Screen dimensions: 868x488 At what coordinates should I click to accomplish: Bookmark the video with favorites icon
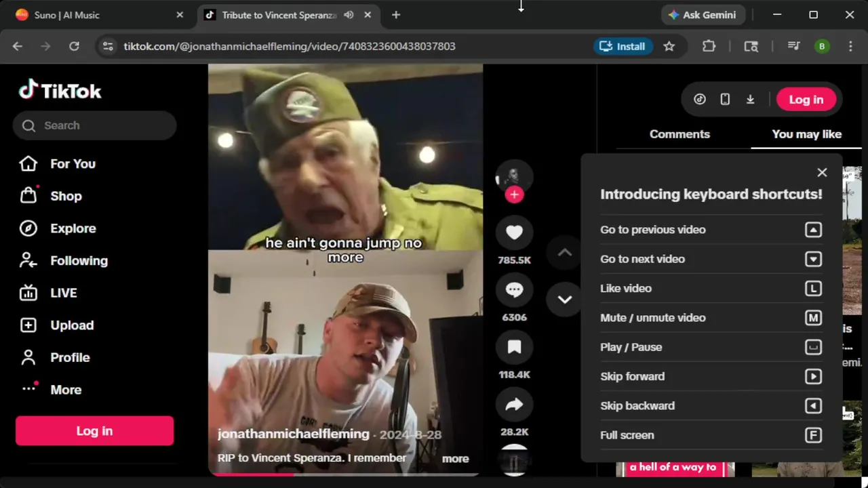[514, 347]
